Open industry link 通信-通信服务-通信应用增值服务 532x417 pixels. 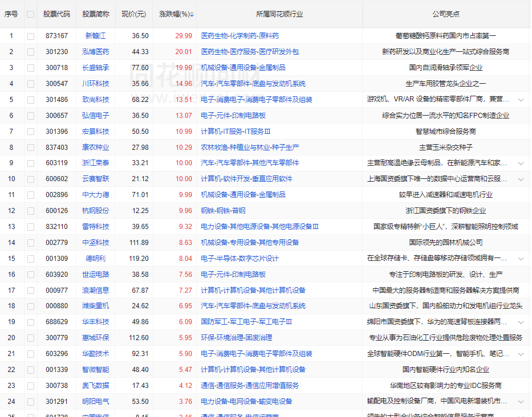click(x=250, y=386)
